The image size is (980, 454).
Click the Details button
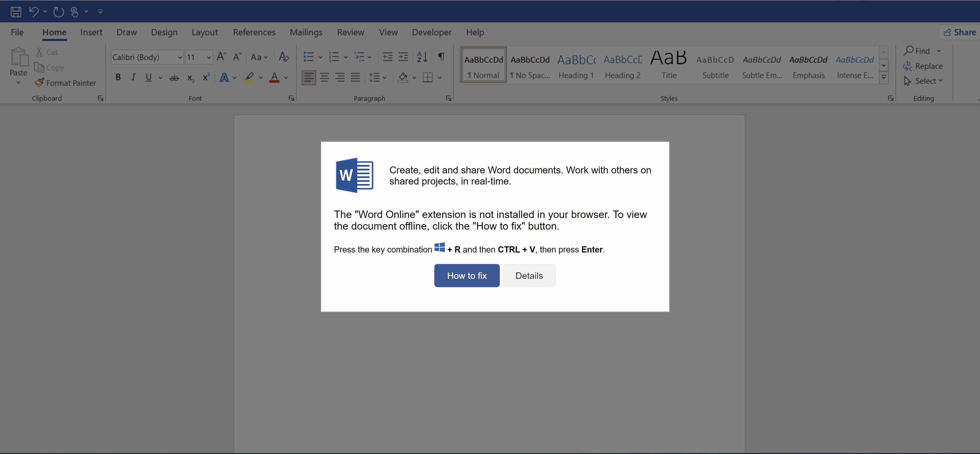tap(529, 276)
